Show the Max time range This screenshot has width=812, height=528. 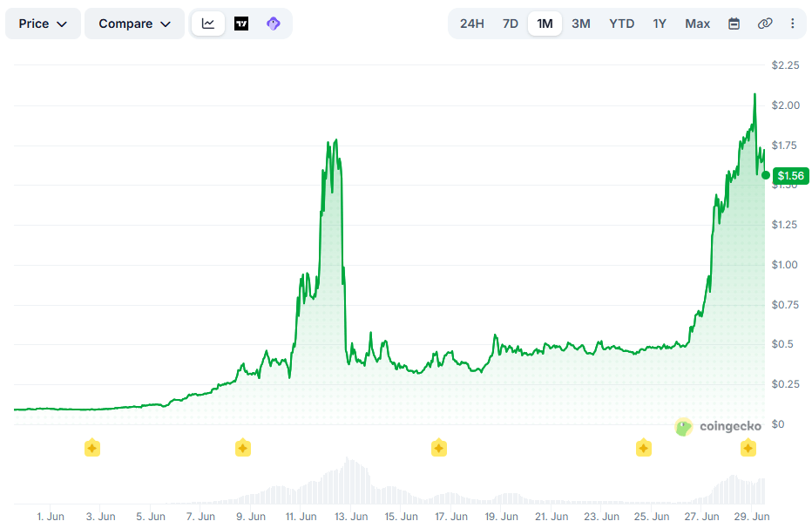point(698,24)
